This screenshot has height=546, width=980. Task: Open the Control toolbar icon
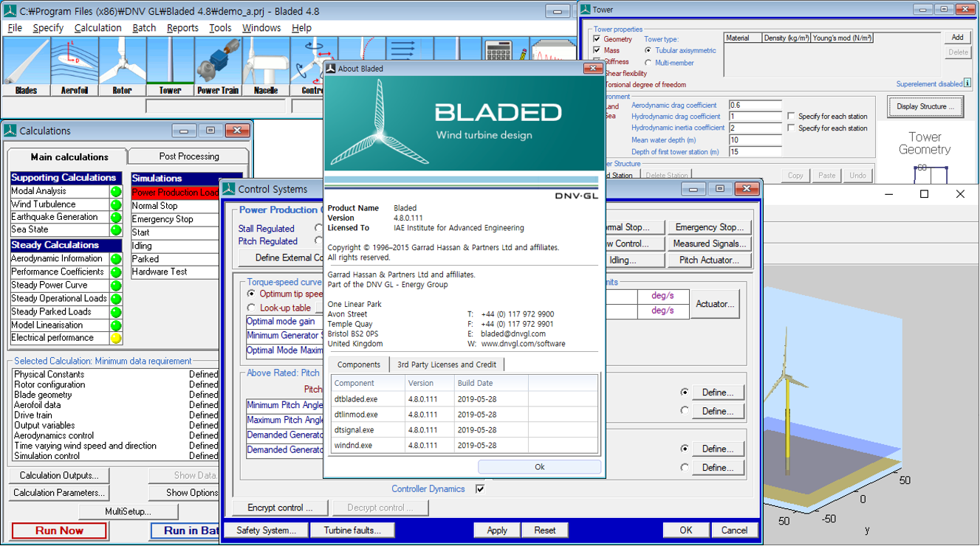click(308, 66)
